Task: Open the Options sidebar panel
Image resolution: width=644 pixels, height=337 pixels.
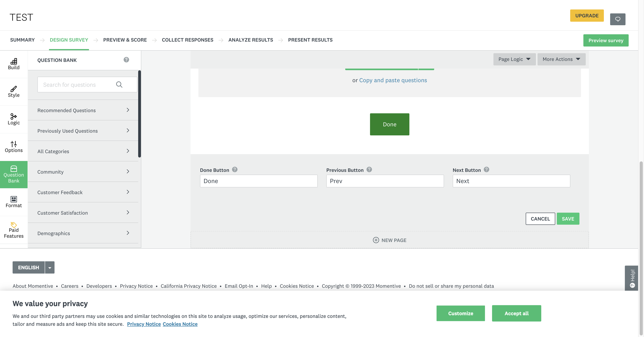Action: (x=14, y=147)
